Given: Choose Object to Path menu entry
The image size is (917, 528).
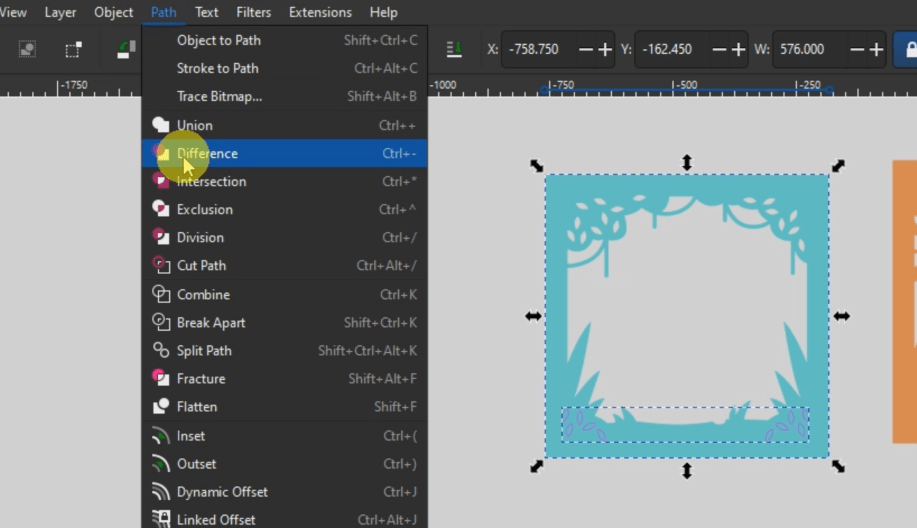Looking at the screenshot, I should coord(218,40).
